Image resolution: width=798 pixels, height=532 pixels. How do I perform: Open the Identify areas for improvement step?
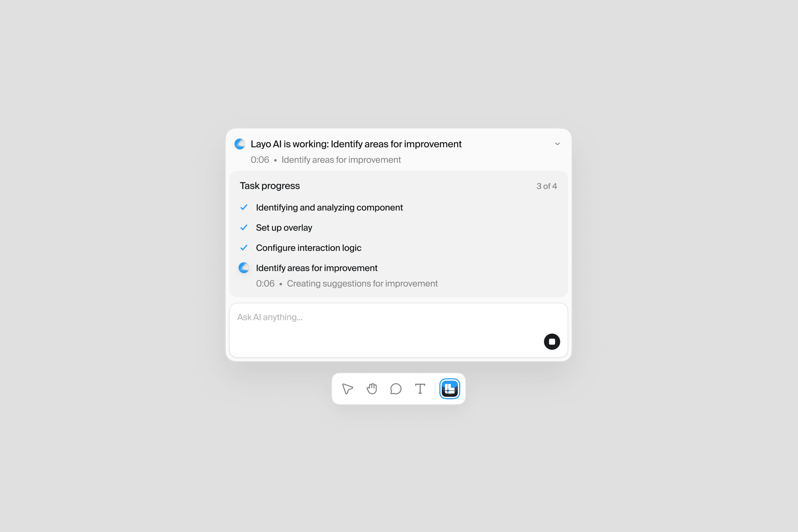tap(316, 268)
